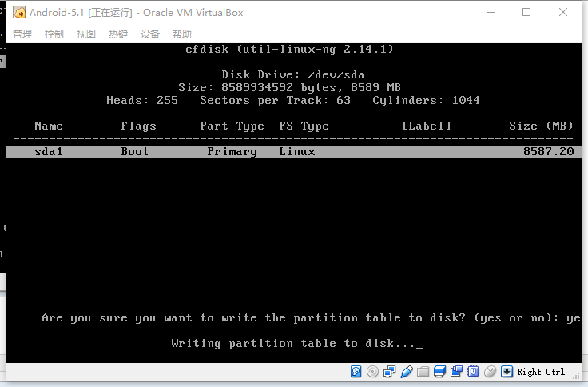Open the 设备 menu
The height and width of the screenshot is (387, 588).
point(150,34)
